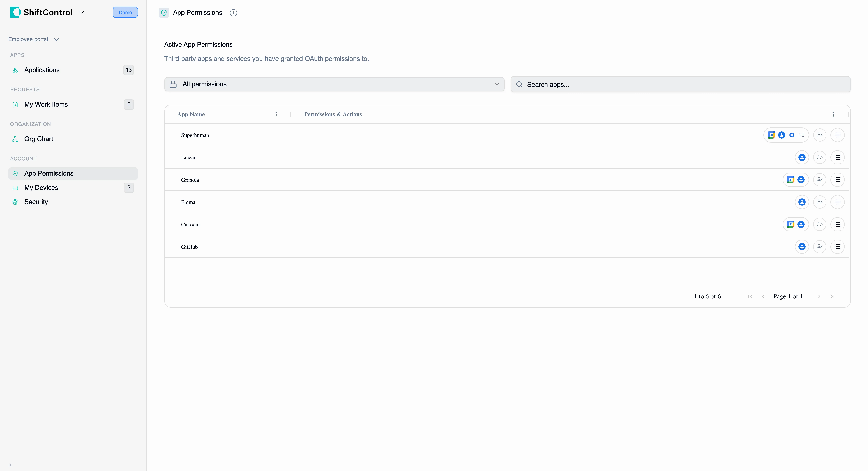Open Applications in the sidebar
The height and width of the screenshot is (471, 868).
73,70
